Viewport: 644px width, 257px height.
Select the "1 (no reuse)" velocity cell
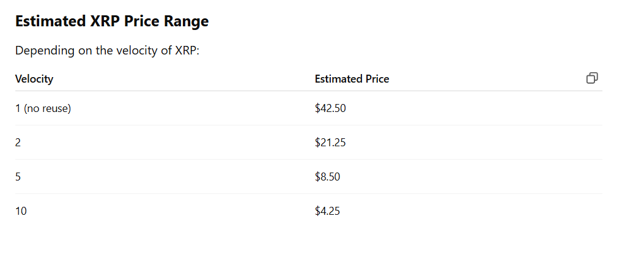(43, 108)
